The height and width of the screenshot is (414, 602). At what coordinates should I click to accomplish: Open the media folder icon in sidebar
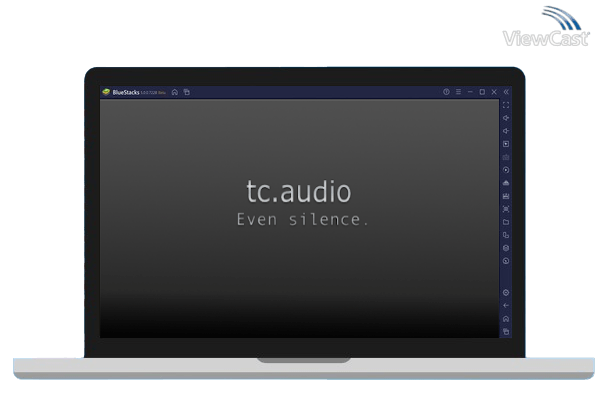(x=506, y=222)
